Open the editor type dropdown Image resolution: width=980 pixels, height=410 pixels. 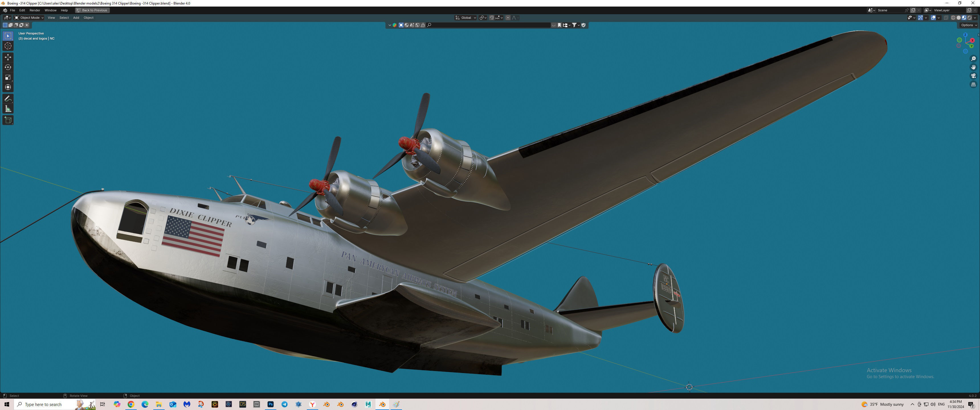(7, 17)
